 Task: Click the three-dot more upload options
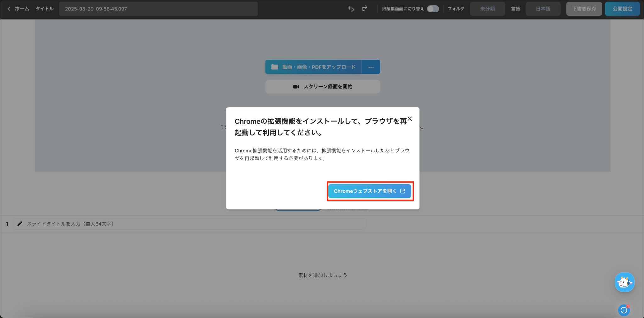(x=371, y=67)
